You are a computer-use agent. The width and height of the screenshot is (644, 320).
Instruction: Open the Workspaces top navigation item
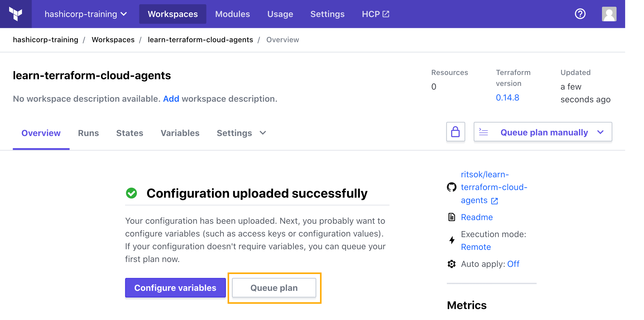pos(173,14)
